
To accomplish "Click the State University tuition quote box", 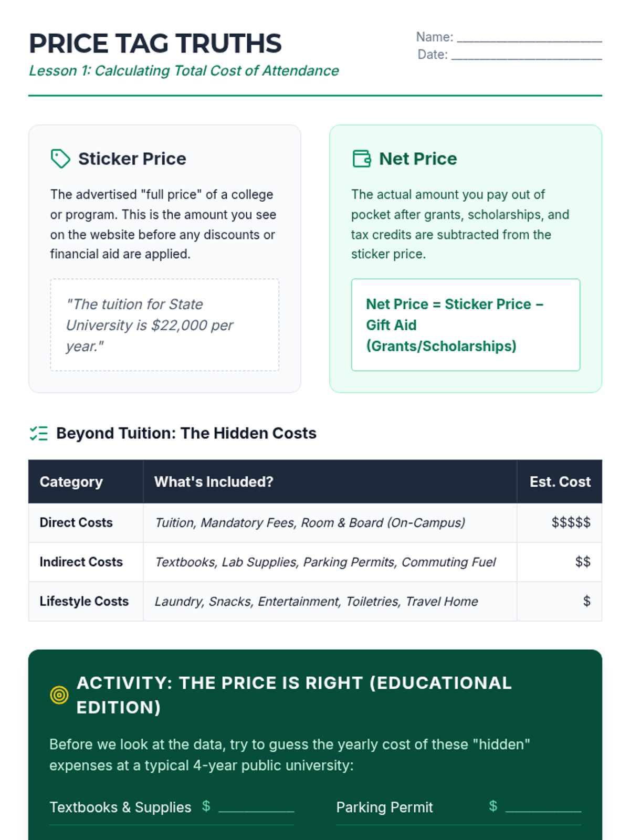I will tap(164, 325).
